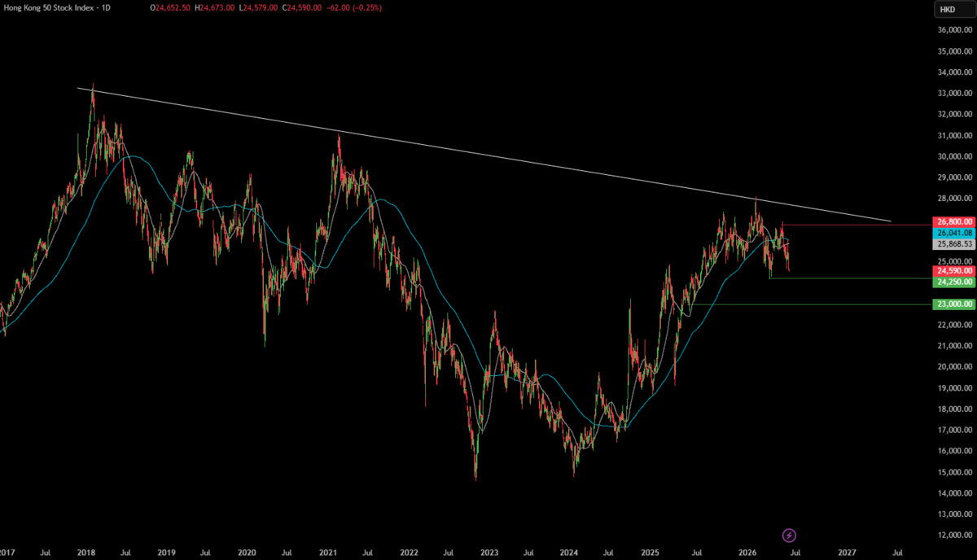Click the blue 26,041.08 moving average label
977x560 pixels.
coord(954,233)
